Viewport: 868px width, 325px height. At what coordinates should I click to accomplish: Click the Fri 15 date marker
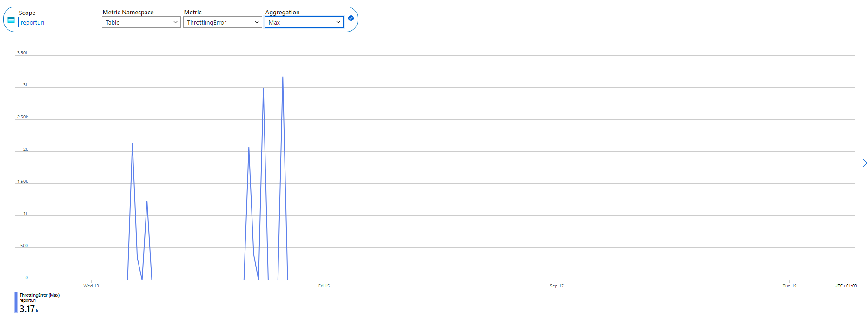324,286
